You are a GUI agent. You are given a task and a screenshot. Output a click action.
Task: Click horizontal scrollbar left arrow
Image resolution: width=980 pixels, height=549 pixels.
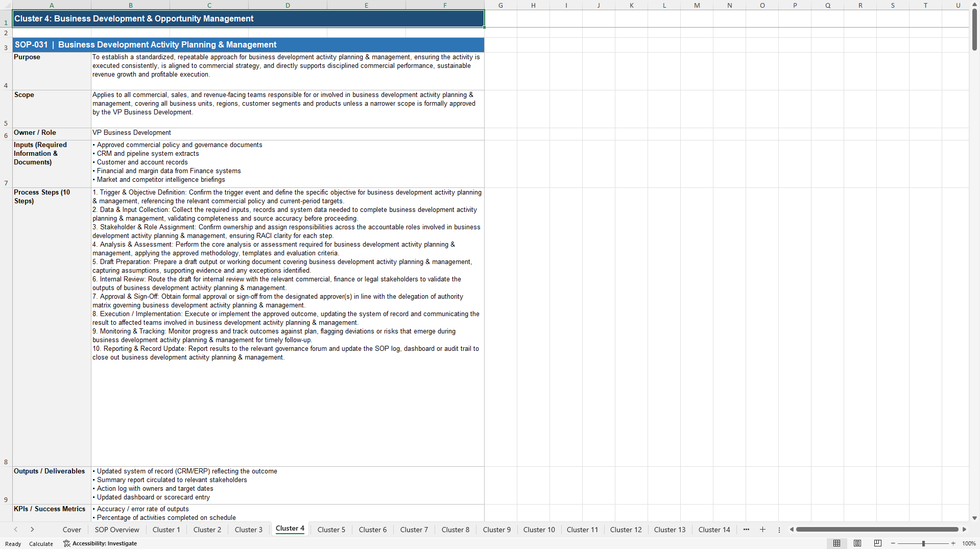tap(792, 530)
